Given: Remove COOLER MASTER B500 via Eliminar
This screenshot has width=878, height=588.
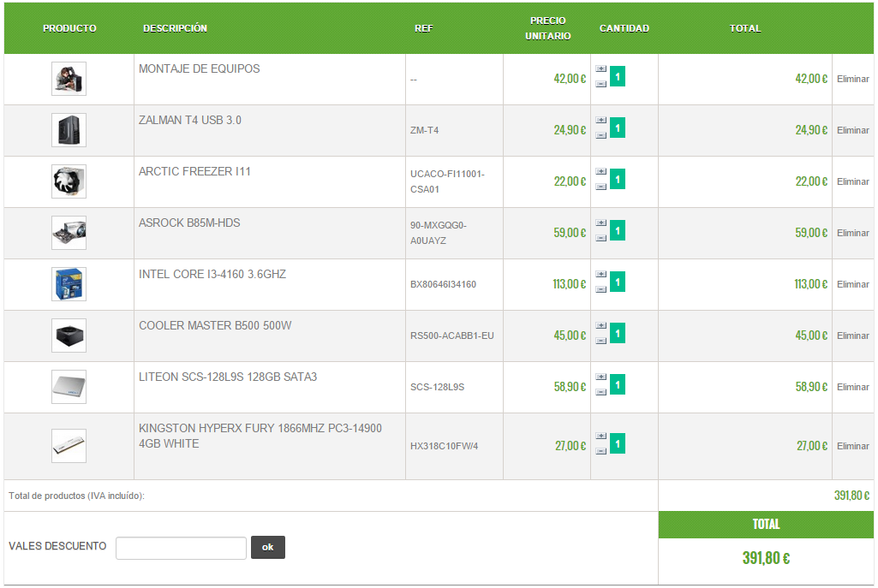Looking at the screenshot, I should click(853, 336).
